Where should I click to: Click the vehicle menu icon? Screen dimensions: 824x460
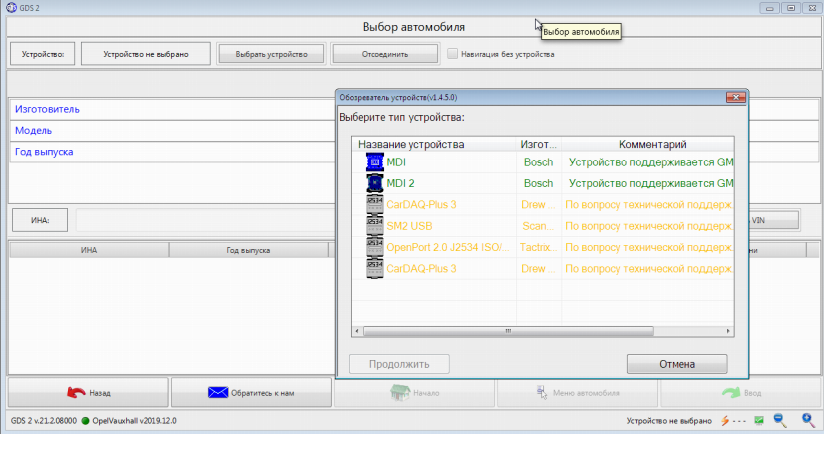coord(542,392)
